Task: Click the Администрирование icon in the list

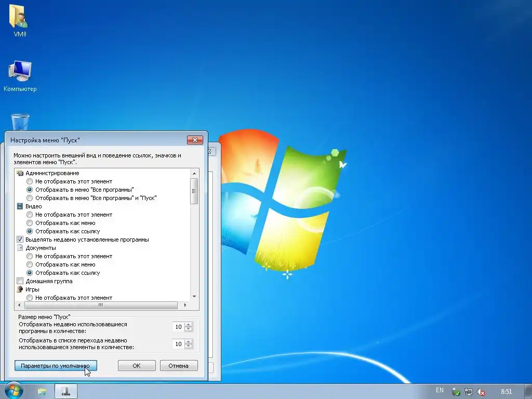Action: tap(20, 173)
